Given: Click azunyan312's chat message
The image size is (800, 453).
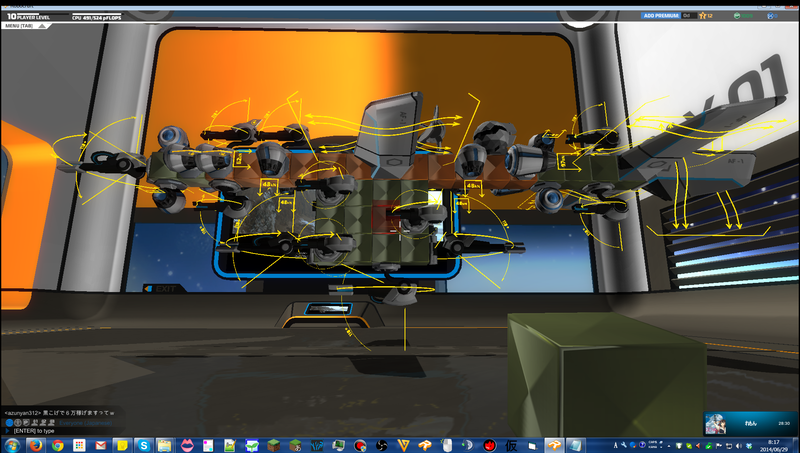Looking at the screenshot, I should [x=59, y=413].
